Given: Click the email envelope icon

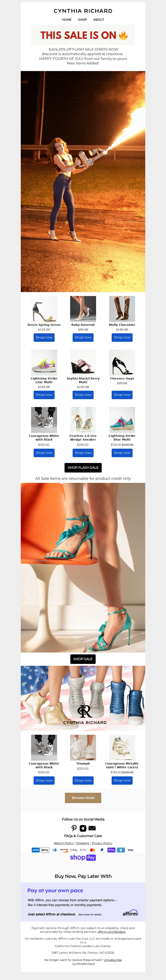Looking at the screenshot, I should [92, 828].
